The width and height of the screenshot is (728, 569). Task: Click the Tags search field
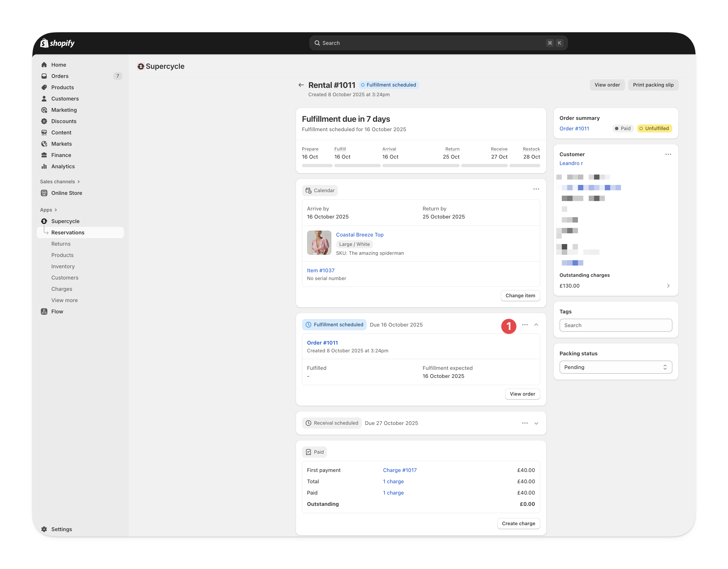615,325
